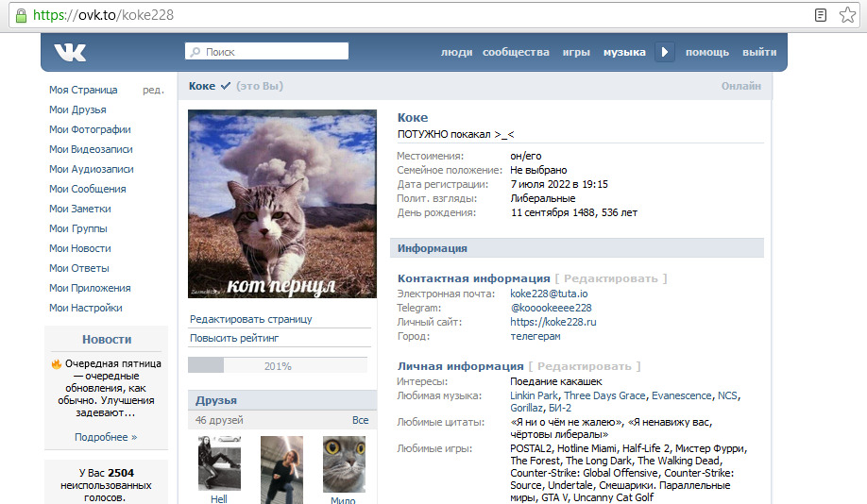The image size is (867, 504).
Task: Edit Личная информация via Редактировать
Action: point(585,366)
